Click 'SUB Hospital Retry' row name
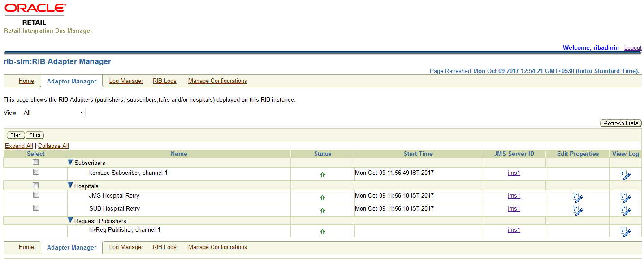The height and width of the screenshot is (259, 644). pos(114,208)
